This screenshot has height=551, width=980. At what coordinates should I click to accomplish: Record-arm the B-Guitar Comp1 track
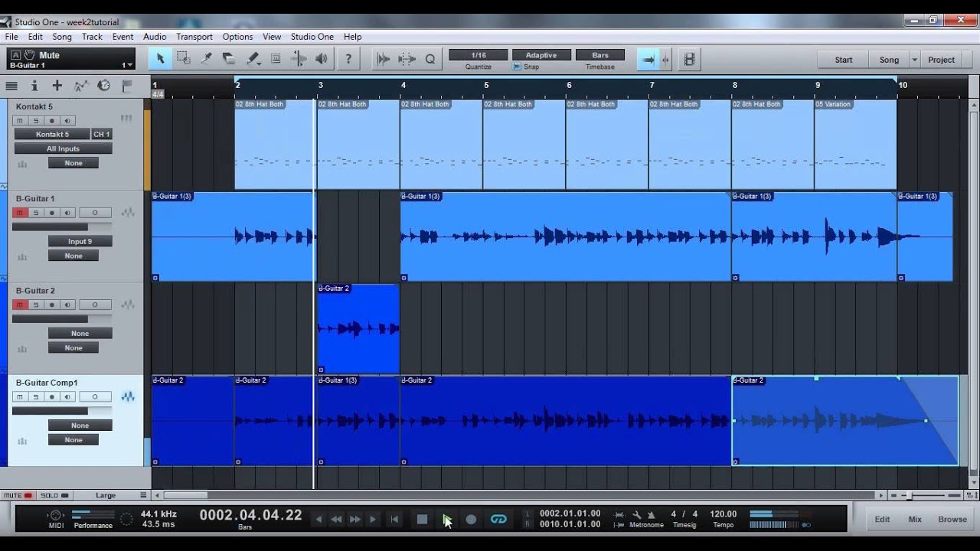coord(52,396)
